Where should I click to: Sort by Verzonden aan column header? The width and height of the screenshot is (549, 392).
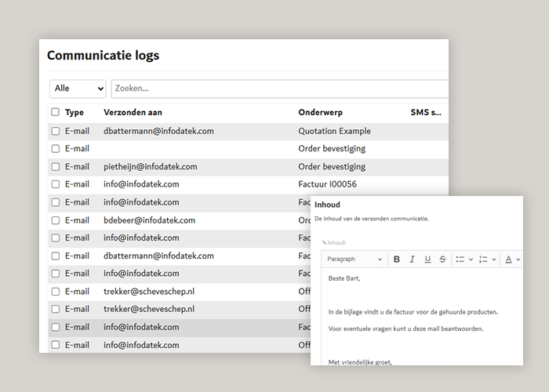point(133,112)
